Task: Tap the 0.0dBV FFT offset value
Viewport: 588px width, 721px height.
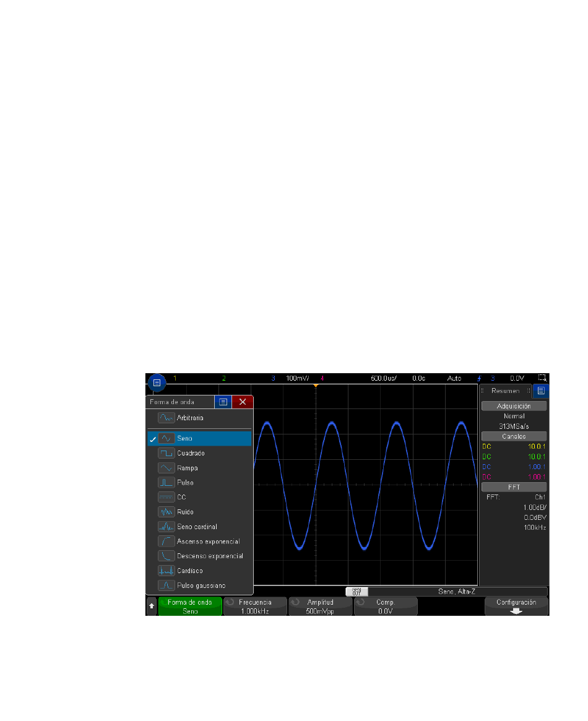Action: [x=535, y=517]
